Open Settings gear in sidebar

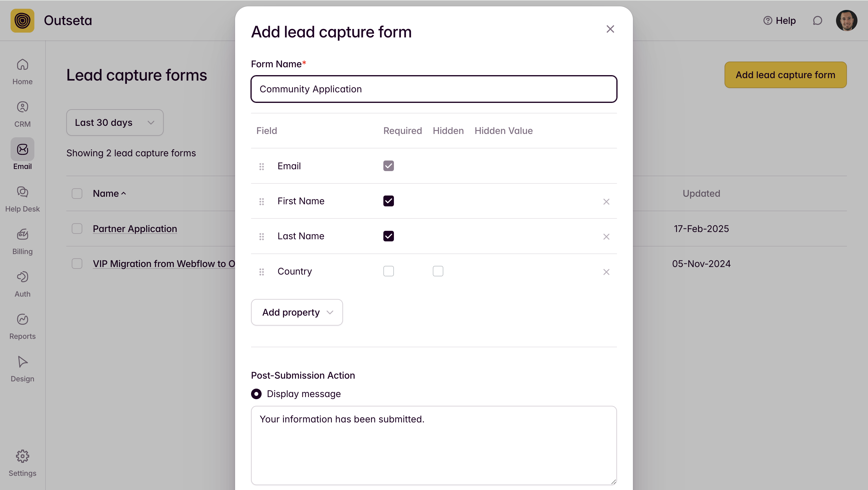[x=22, y=463]
